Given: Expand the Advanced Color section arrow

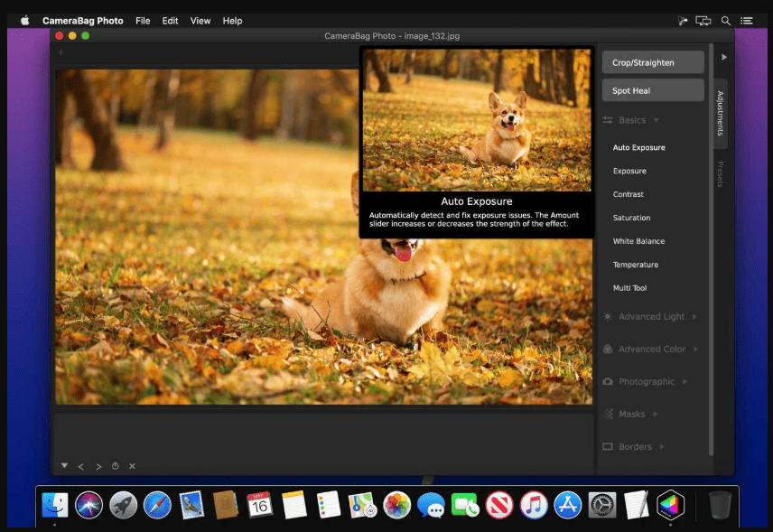Looking at the screenshot, I should tap(696, 349).
